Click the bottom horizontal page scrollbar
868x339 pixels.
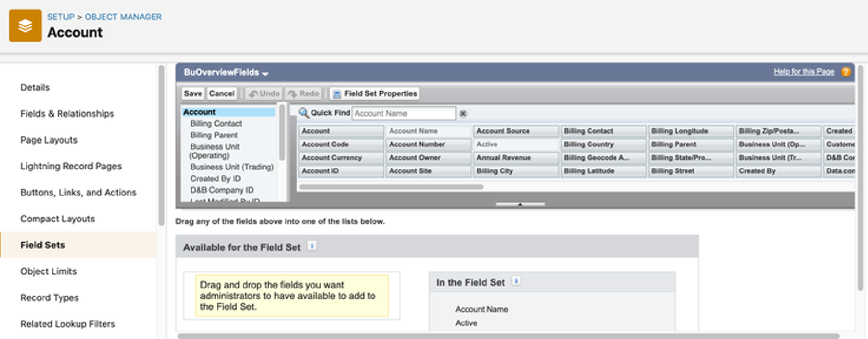point(508,336)
